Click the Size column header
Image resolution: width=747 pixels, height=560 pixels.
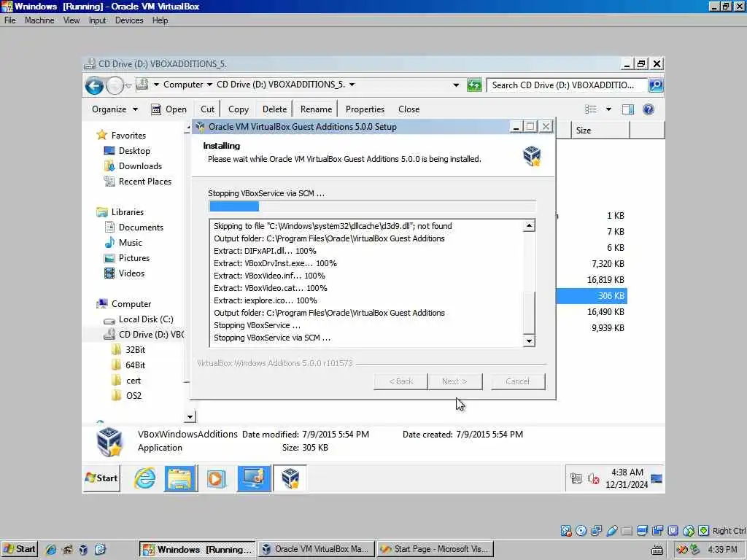(x=600, y=131)
